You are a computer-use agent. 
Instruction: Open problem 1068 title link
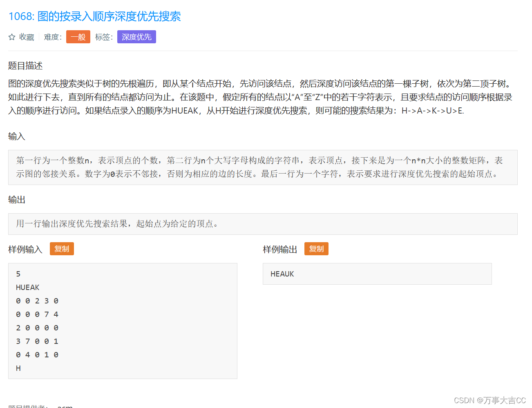94,16
